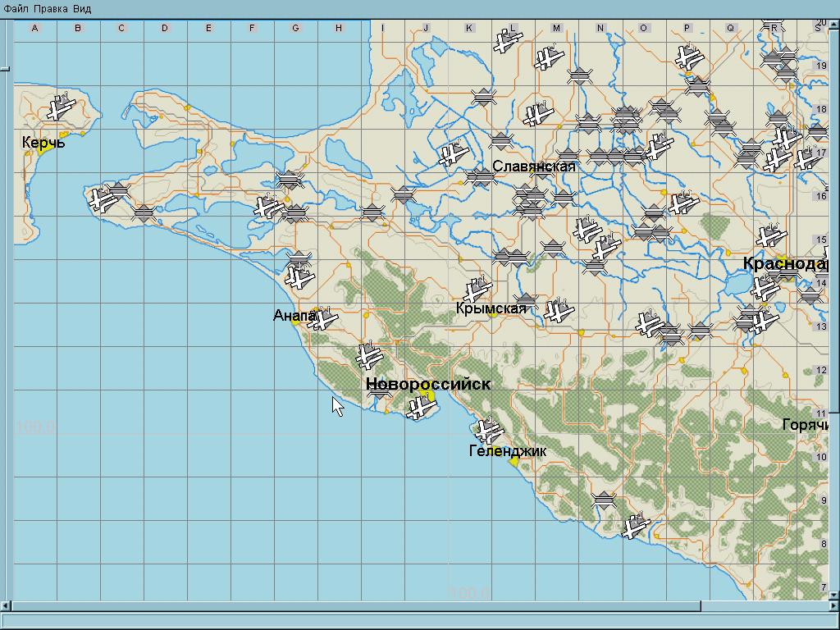Open the Файл menu
Screen dimensions: 840x630
[x=16, y=8]
